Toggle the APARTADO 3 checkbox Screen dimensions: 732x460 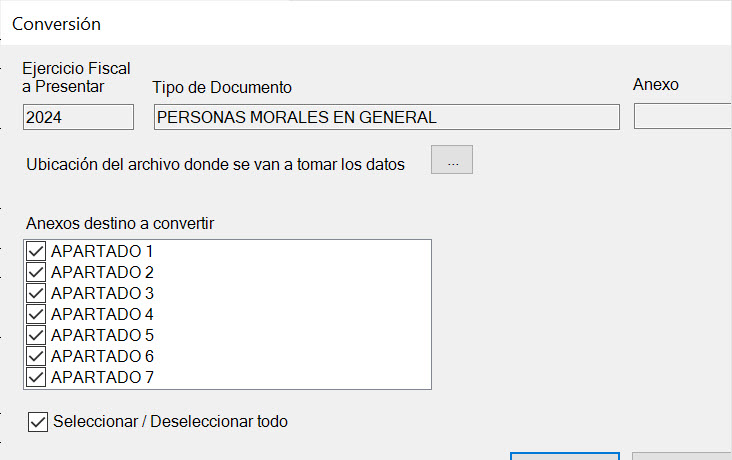coord(37,293)
